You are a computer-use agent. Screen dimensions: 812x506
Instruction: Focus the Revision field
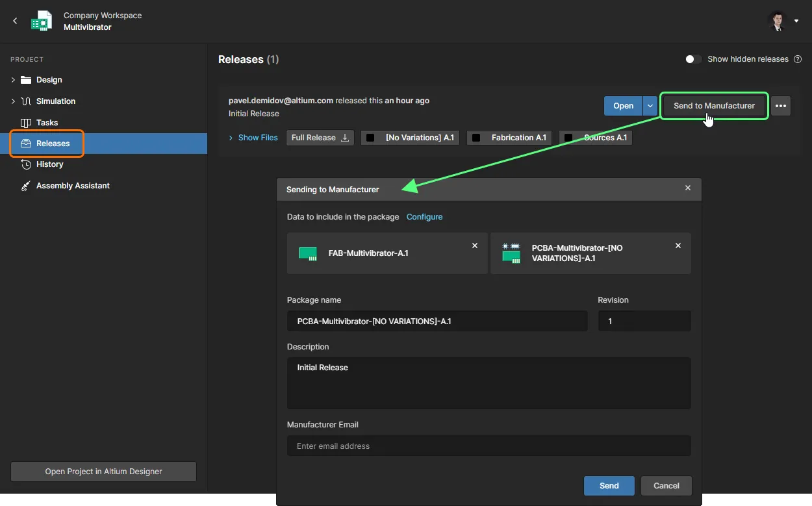(644, 321)
